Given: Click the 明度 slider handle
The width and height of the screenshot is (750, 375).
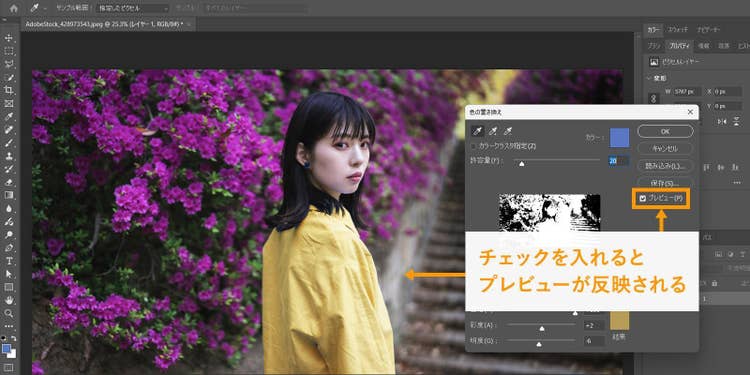Looking at the screenshot, I should coord(539,344).
